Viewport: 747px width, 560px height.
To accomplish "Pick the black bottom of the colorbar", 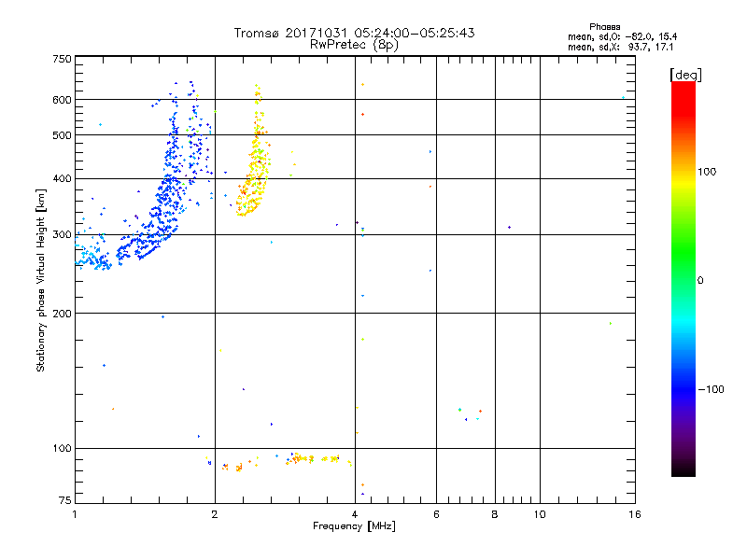I will coord(683,471).
